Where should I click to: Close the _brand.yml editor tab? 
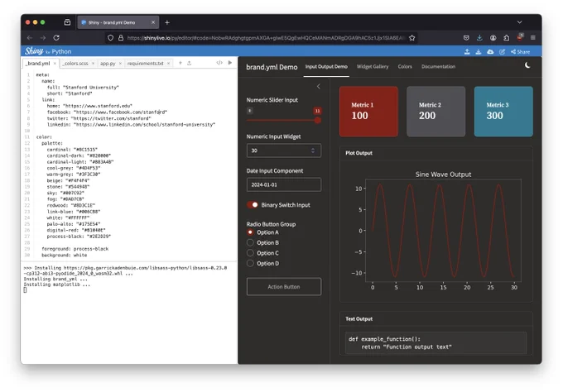pos(55,64)
